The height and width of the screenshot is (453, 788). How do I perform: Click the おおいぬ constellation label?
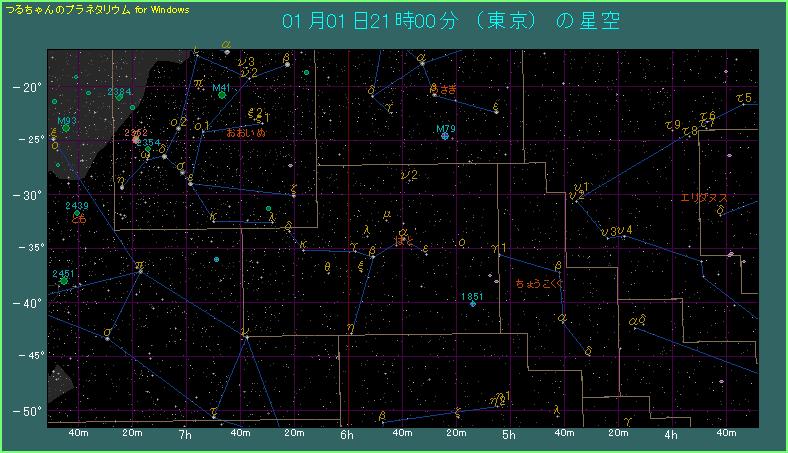[x=246, y=132]
